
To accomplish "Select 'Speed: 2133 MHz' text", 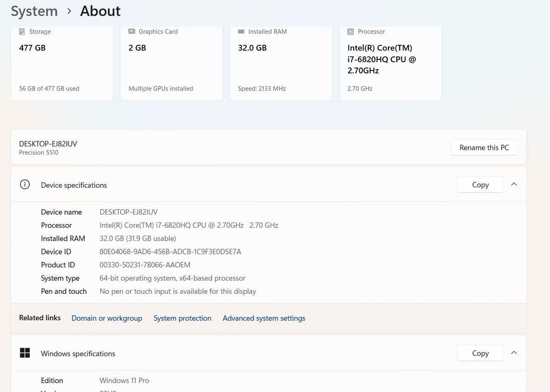I will coord(262,89).
